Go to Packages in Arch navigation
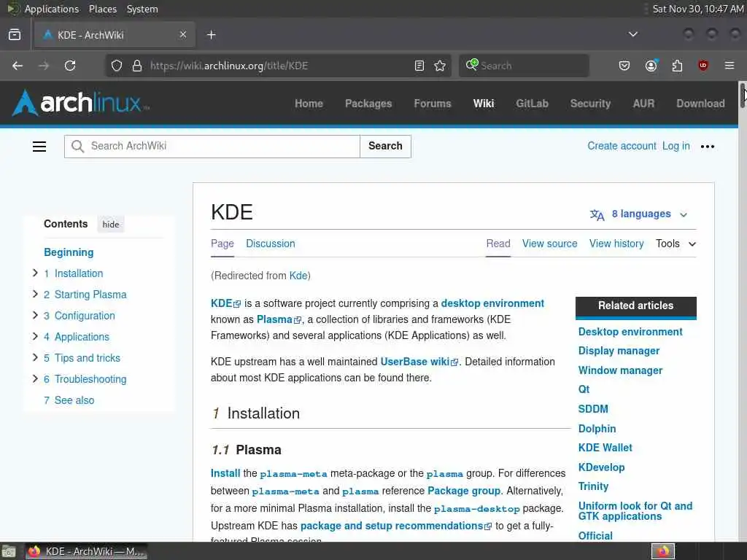The width and height of the screenshot is (747, 560). [x=368, y=104]
